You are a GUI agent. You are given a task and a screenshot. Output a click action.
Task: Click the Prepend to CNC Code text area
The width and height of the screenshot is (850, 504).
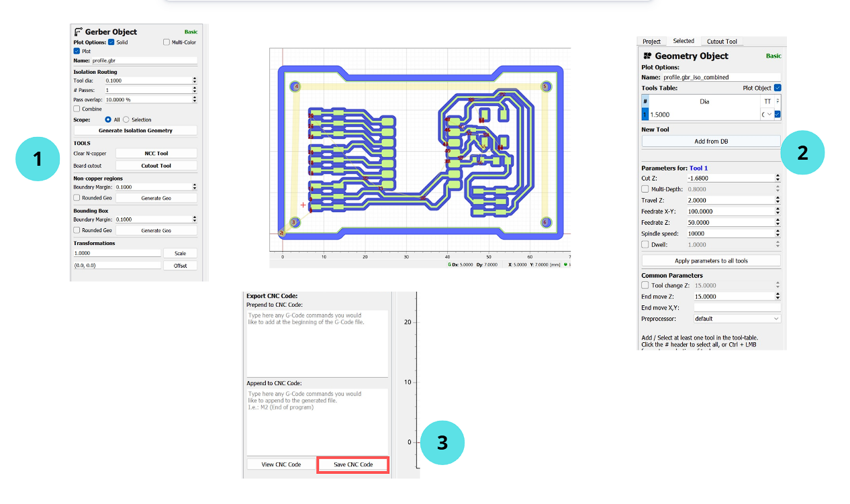pos(317,343)
